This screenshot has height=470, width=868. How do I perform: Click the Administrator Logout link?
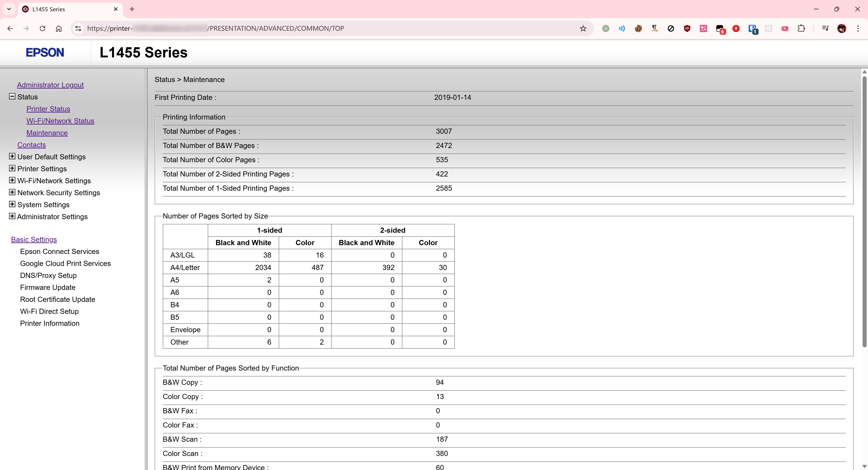[x=50, y=85]
